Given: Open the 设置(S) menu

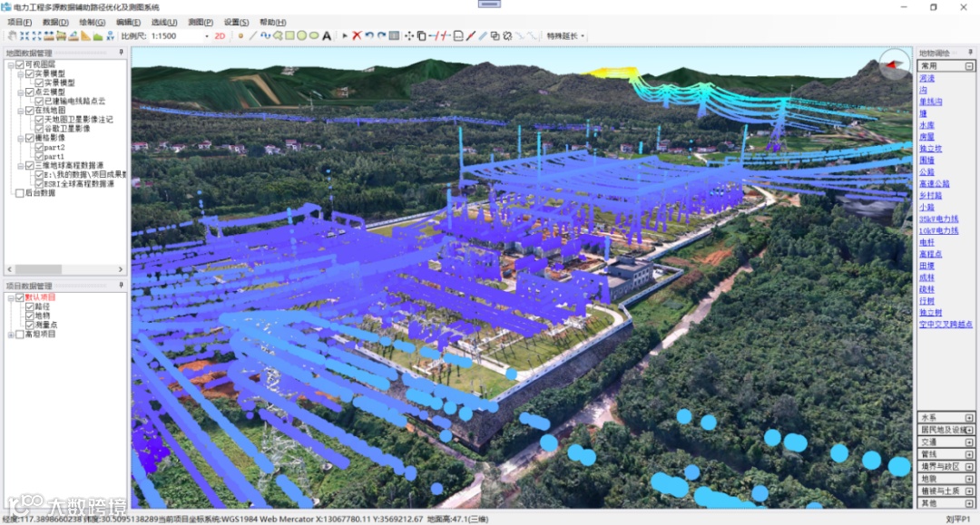Looking at the screenshot, I should pyautogui.click(x=236, y=22).
